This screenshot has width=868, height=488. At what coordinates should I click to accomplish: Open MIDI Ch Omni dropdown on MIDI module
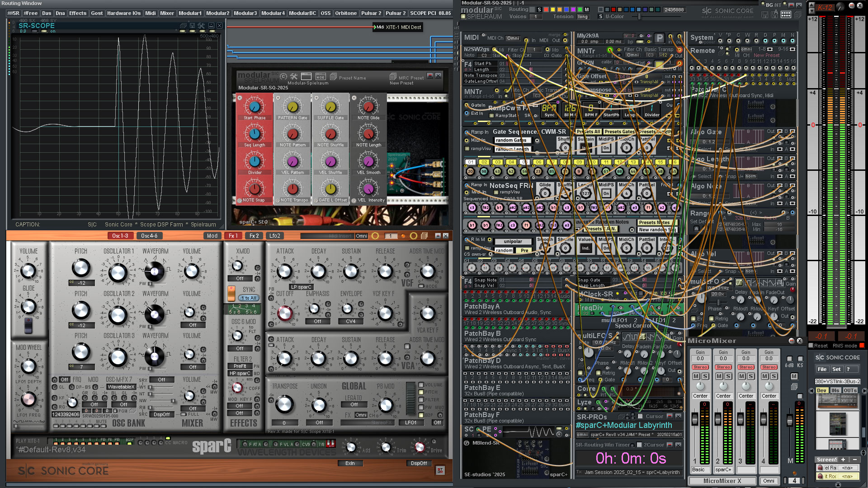pyautogui.click(x=513, y=38)
